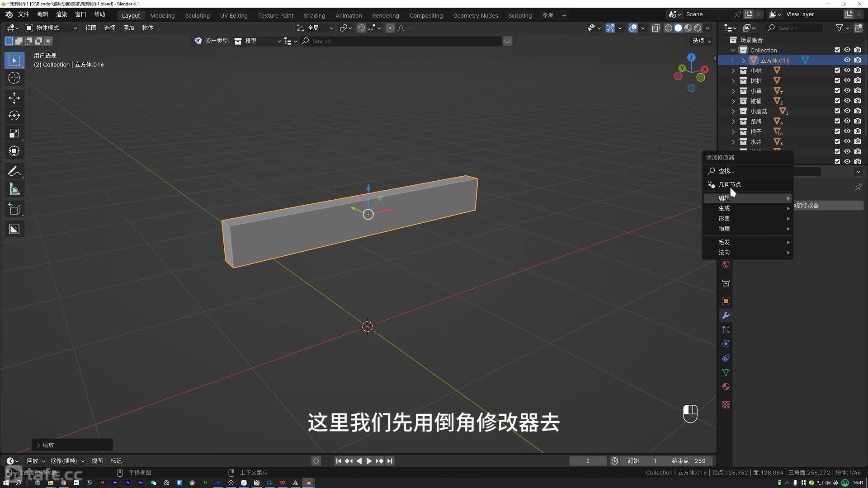Screen dimensions: 868x488
Task: Click the Z axis on navigation gizmo
Action: click(x=691, y=57)
